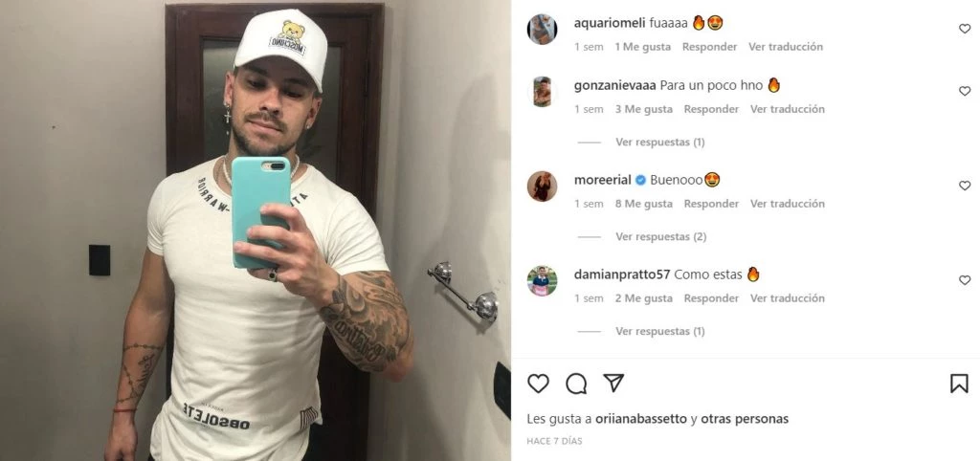Reply to aquariomeli's comment

coord(709,47)
